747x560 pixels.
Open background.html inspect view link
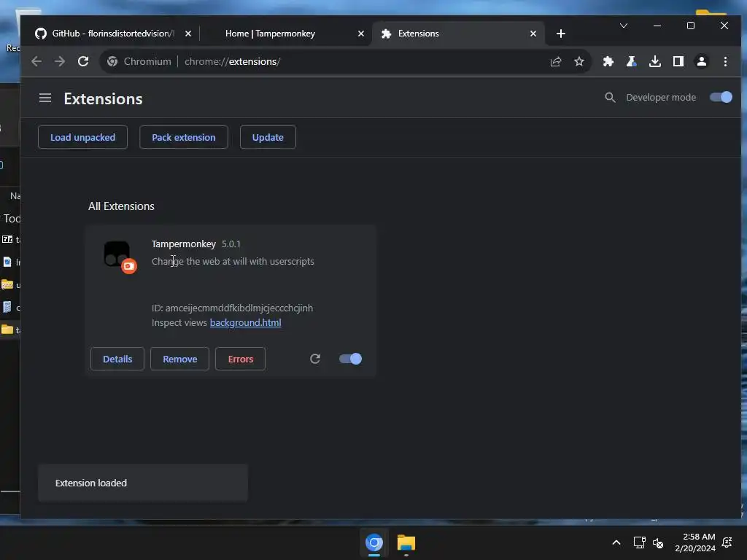[x=245, y=322]
